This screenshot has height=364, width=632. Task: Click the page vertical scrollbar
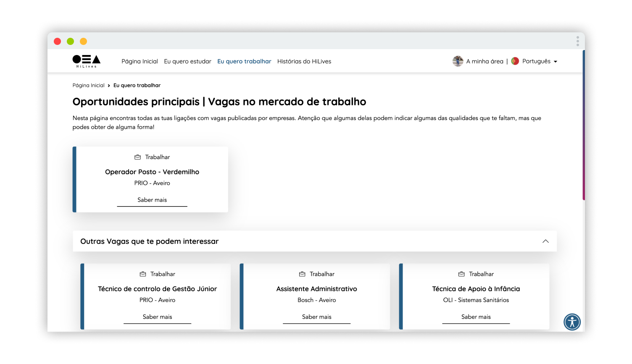[x=583, y=126]
